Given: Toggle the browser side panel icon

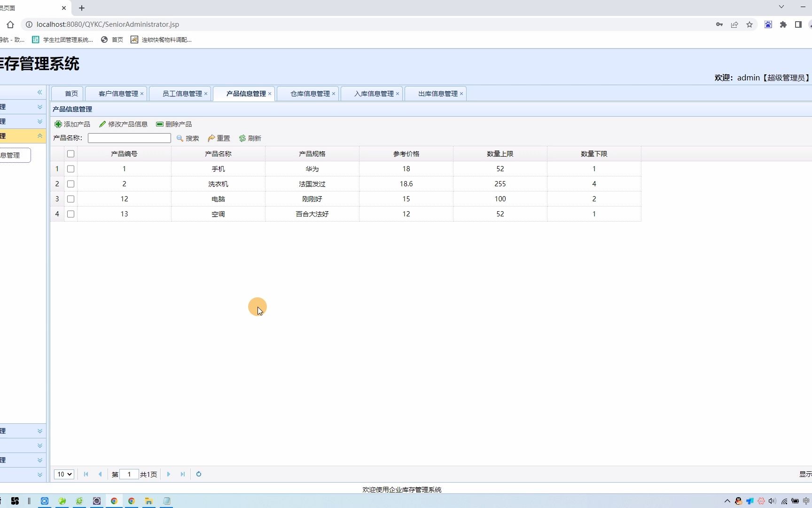Looking at the screenshot, I should (x=798, y=24).
